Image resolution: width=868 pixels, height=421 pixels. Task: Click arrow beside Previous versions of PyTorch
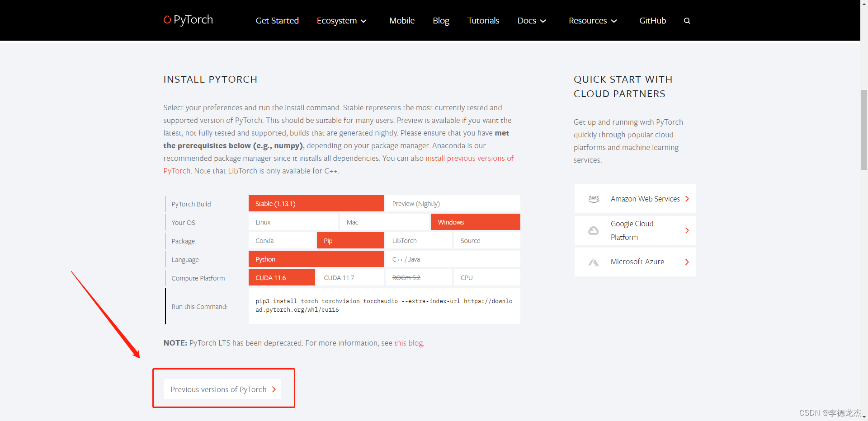point(274,389)
